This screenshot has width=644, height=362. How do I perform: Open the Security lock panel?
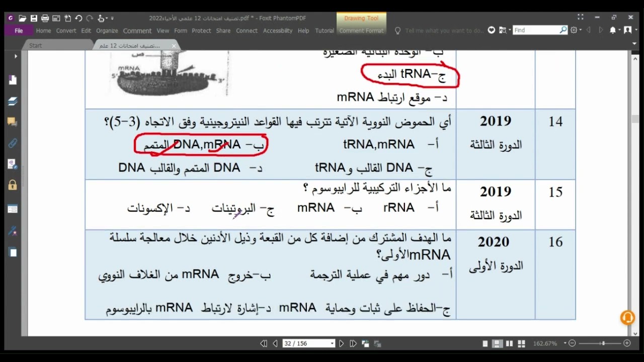pyautogui.click(x=13, y=185)
